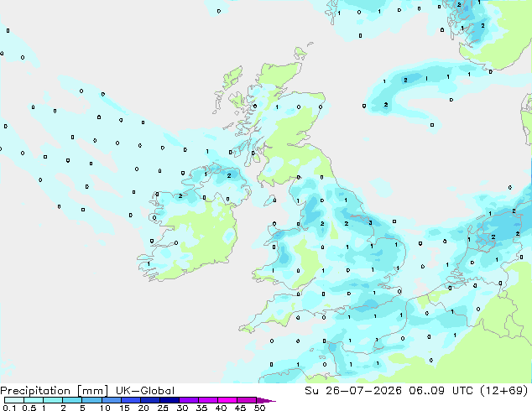The image size is (532, 411).
Task: Click the '3' precipitation value on map
Action: (x=371, y=223)
